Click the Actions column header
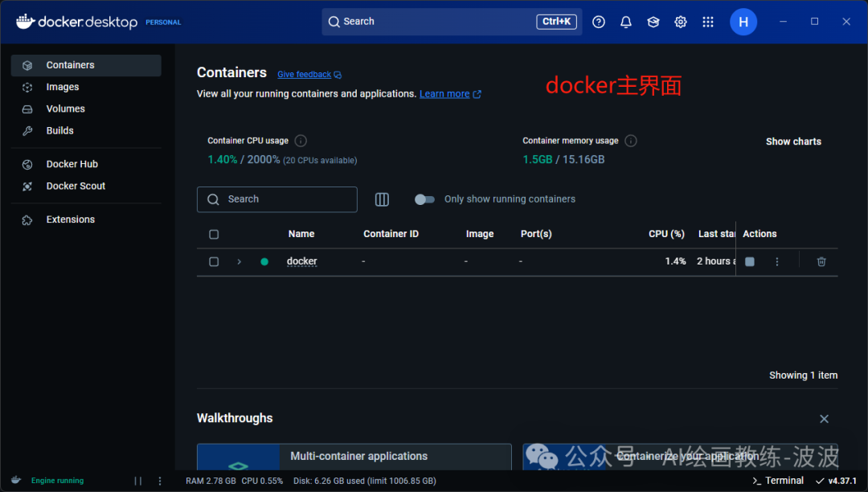The width and height of the screenshot is (868, 492). pos(759,234)
